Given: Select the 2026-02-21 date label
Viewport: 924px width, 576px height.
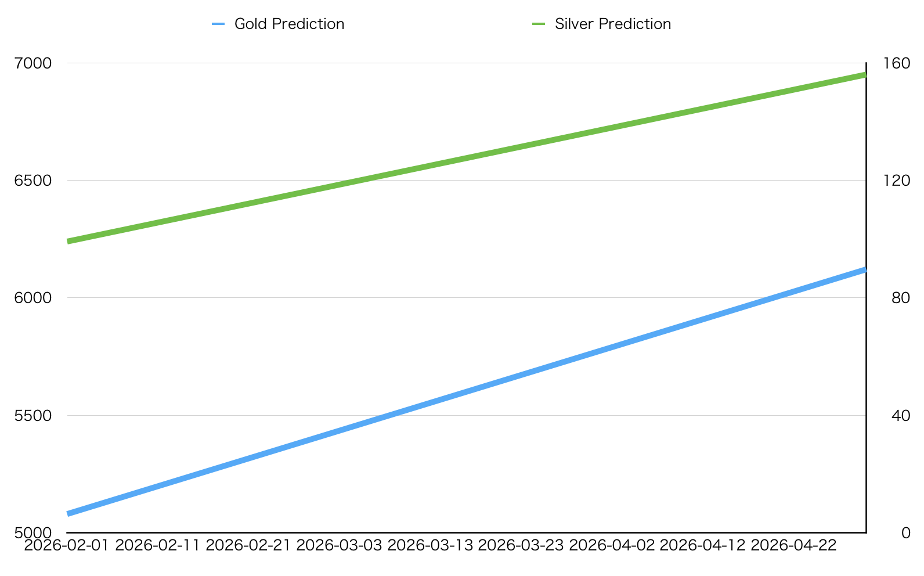Looking at the screenshot, I should pos(248,546).
